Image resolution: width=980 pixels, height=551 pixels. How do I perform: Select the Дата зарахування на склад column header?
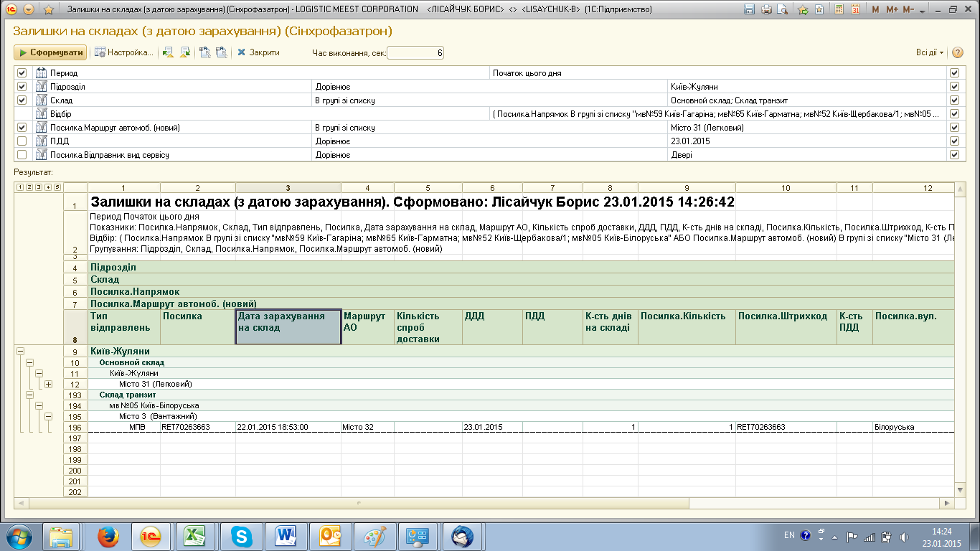pos(288,326)
